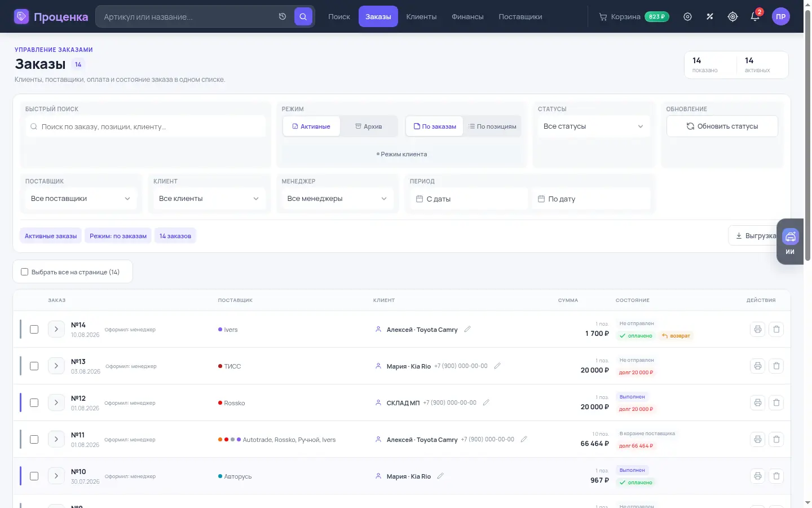Open settings gear icon in header
Viewport: 812px width, 508px height.
point(687,16)
